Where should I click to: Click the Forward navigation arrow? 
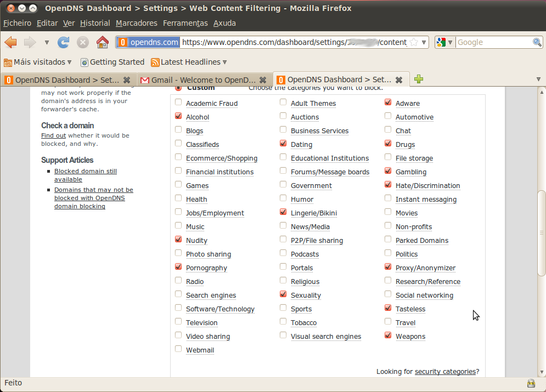point(30,42)
